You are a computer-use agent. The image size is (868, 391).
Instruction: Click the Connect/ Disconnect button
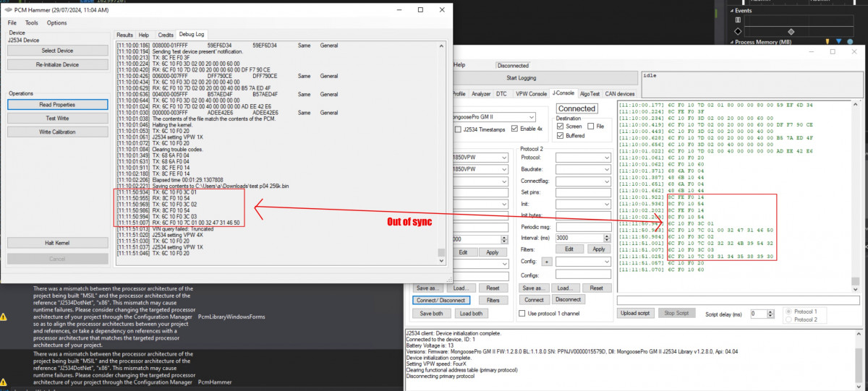[x=442, y=300]
